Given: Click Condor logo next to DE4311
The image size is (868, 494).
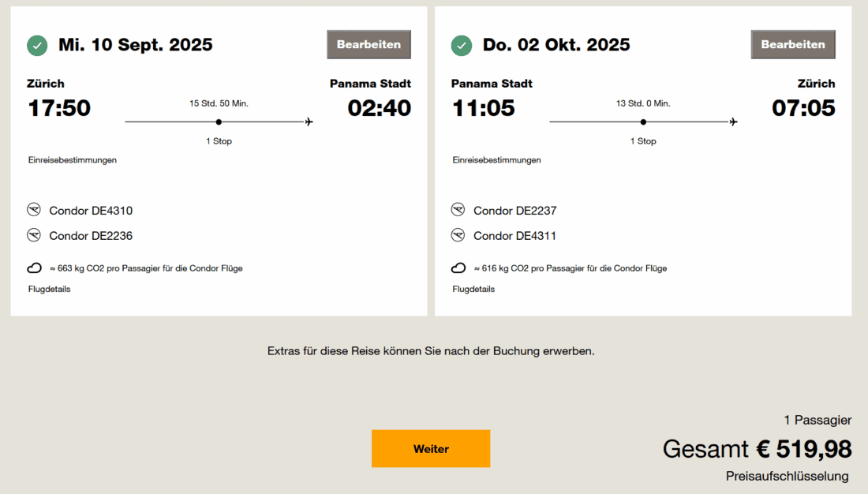Looking at the screenshot, I should 458,235.
